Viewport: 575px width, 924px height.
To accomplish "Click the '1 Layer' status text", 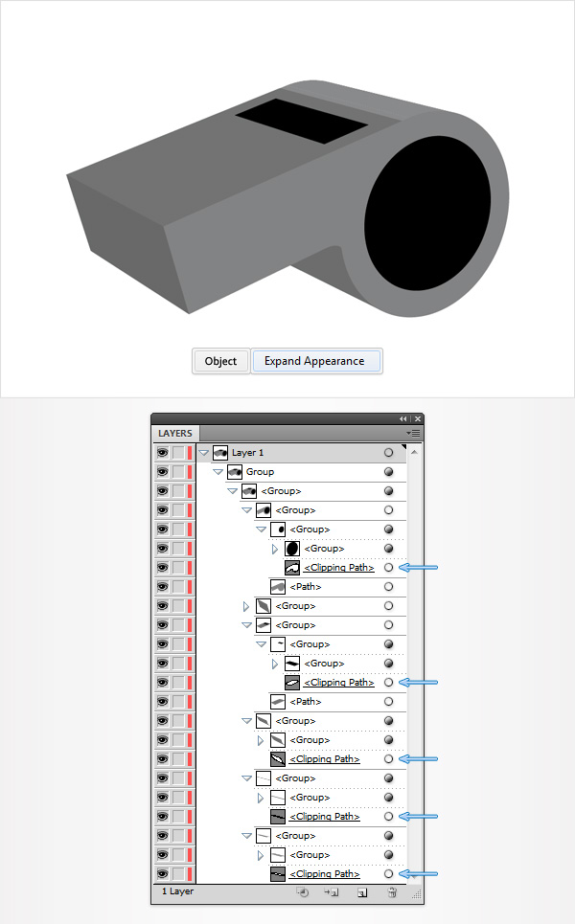I will click(177, 891).
